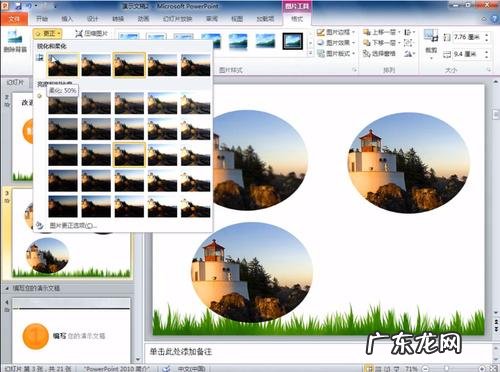This screenshot has width=500, height=372.
Task: Open the Picture Styles group dialog launcher
Action: tap(355, 70)
